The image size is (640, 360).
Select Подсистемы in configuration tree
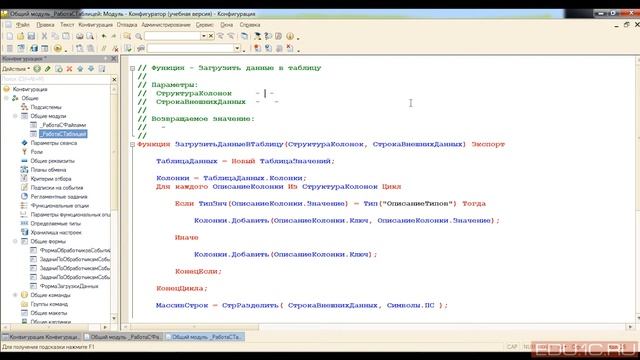46,107
